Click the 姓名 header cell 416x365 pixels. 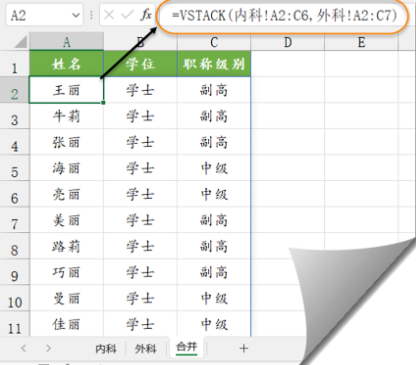(x=67, y=63)
